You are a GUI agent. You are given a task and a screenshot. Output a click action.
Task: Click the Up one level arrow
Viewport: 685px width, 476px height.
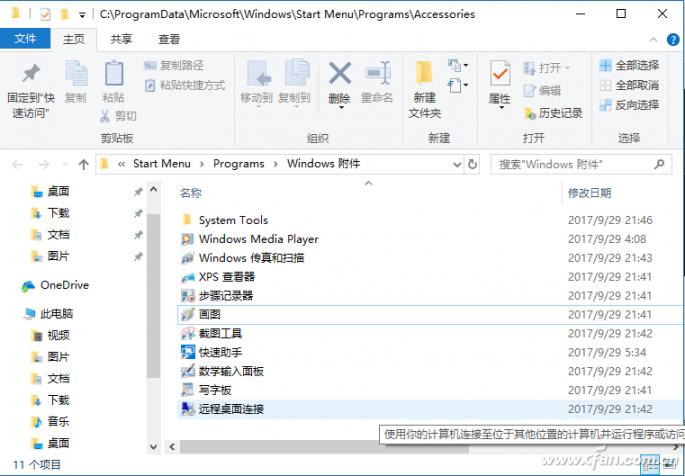click(83, 165)
